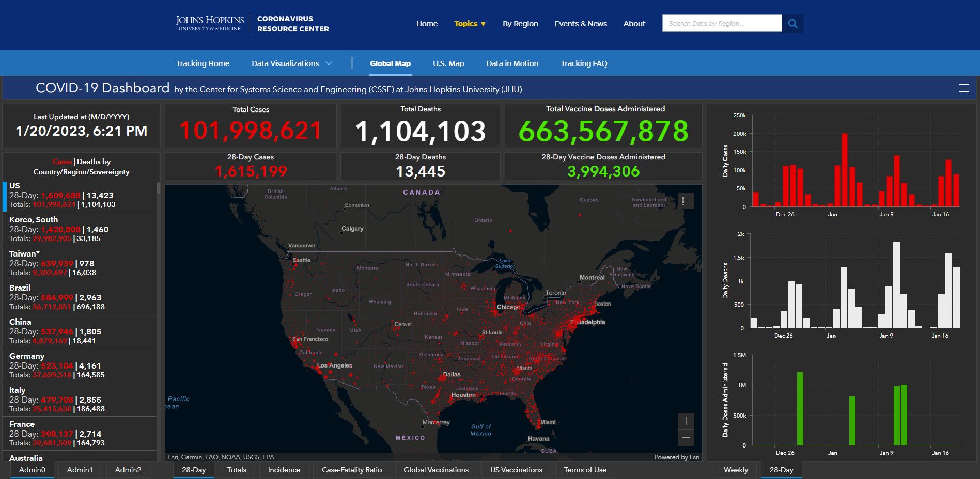Open the Tracking FAQ
980x479 pixels.
(584, 63)
